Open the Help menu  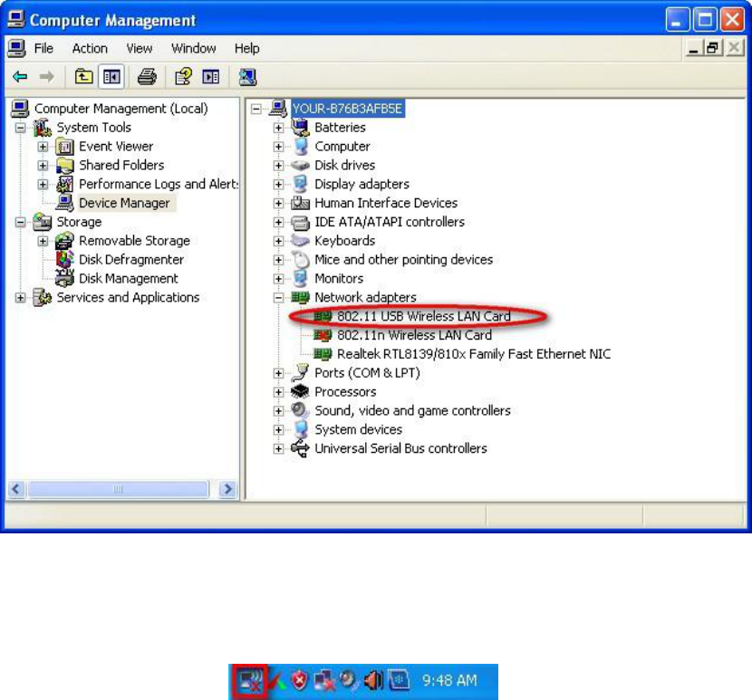(x=247, y=48)
